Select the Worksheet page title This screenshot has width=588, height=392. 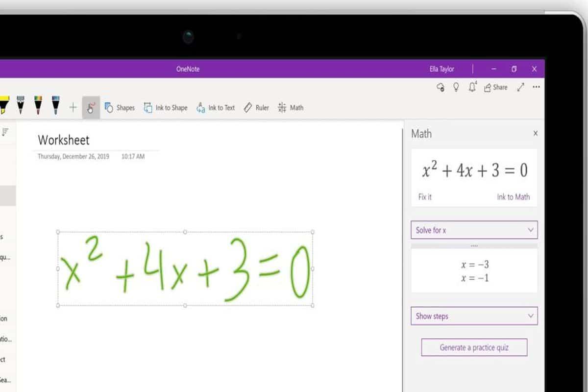pyautogui.click(x=63, y=141)
